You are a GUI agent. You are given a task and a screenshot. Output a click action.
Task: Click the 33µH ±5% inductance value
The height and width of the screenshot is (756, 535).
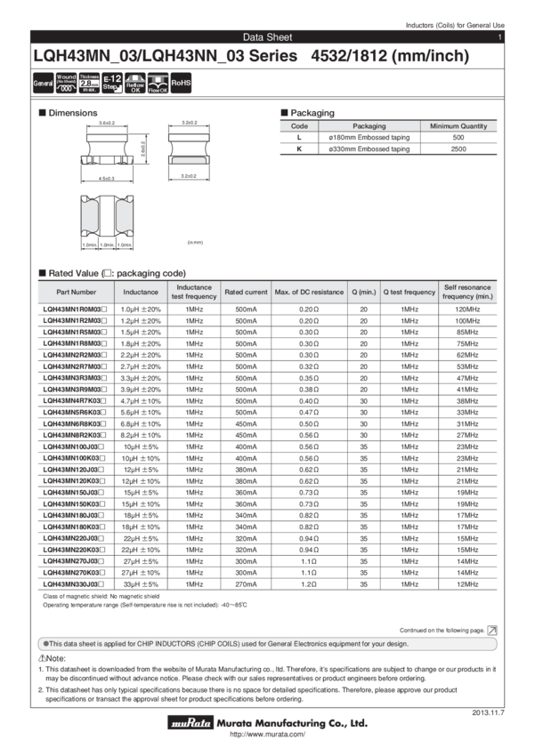point(141,583)
